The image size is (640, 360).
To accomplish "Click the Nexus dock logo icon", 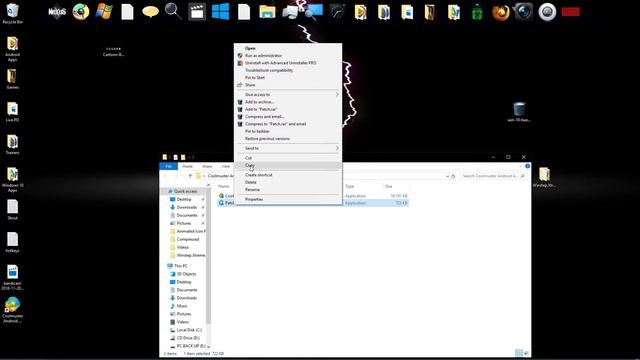I will [57, 12].
